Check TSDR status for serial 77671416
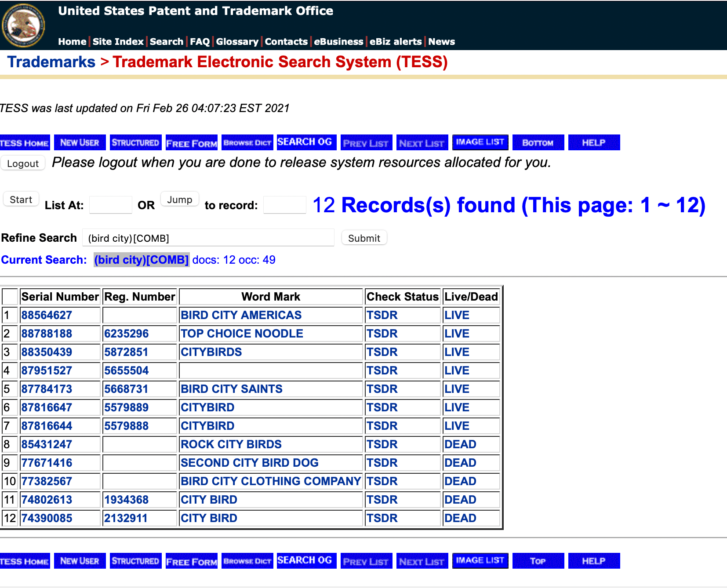The image size is (727, 588). click(382, 463)
